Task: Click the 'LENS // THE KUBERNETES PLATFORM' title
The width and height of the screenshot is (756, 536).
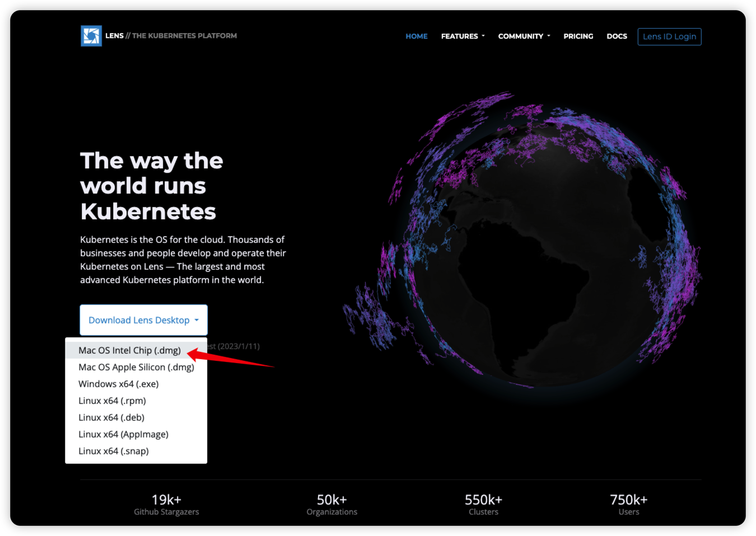Action: (x=171, y=36)
